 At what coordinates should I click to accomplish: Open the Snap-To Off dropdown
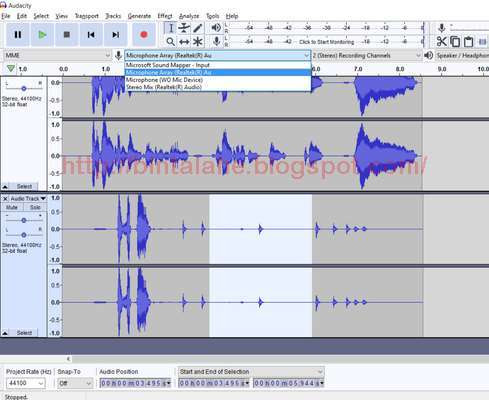click(75, 383)
